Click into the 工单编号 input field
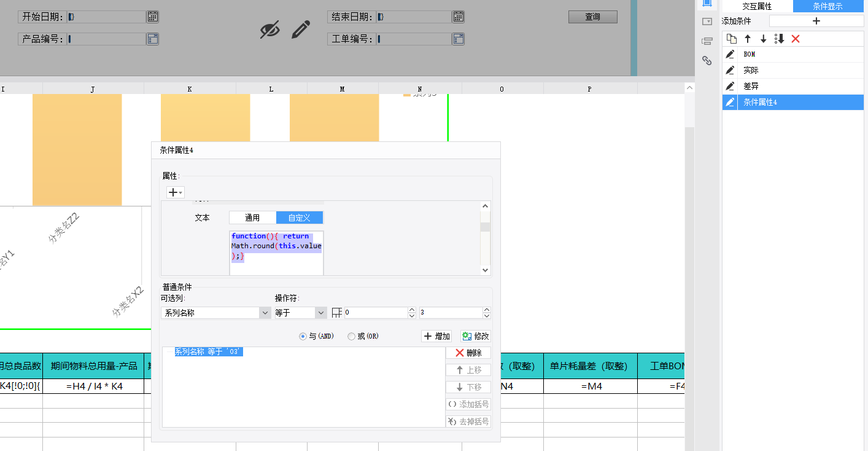The width and height of the screenshot is (868, 451). 414,39
